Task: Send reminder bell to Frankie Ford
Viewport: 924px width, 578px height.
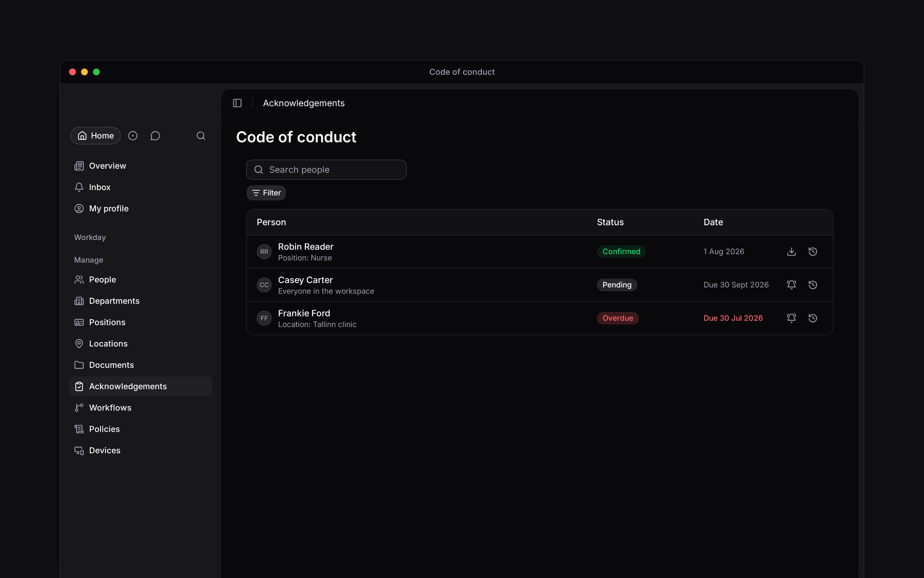Action: coord(792,318)
